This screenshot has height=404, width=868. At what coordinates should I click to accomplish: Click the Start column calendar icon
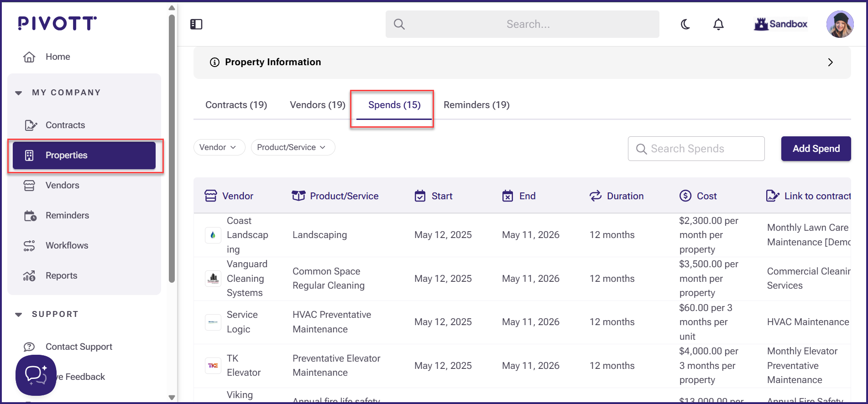[x=420, y=196]
